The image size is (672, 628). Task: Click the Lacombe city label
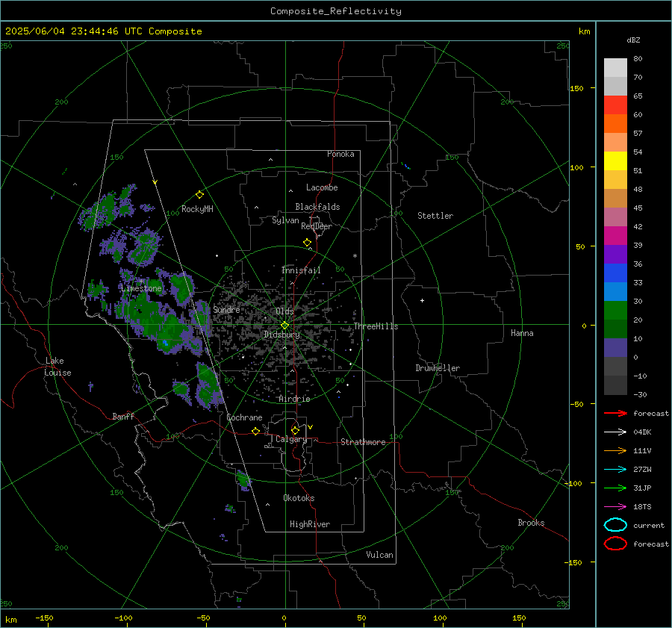coord(322,187)
